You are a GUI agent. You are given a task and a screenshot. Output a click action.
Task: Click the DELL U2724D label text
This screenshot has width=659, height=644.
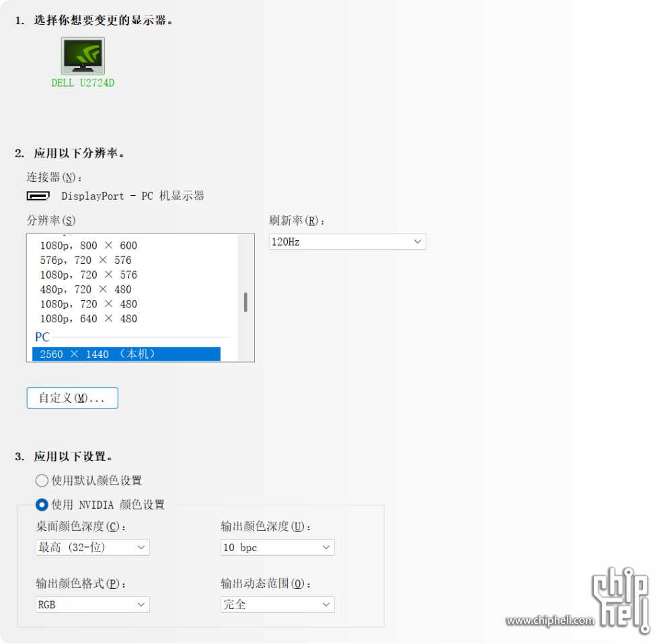pos(83,83)
